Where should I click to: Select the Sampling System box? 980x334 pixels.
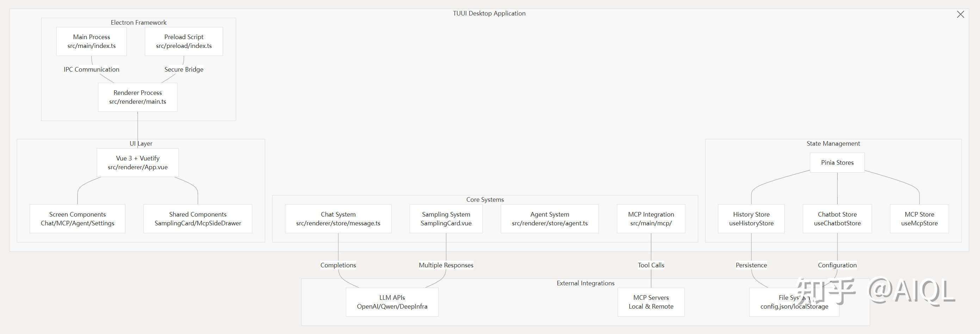click(x=446, y=219)
